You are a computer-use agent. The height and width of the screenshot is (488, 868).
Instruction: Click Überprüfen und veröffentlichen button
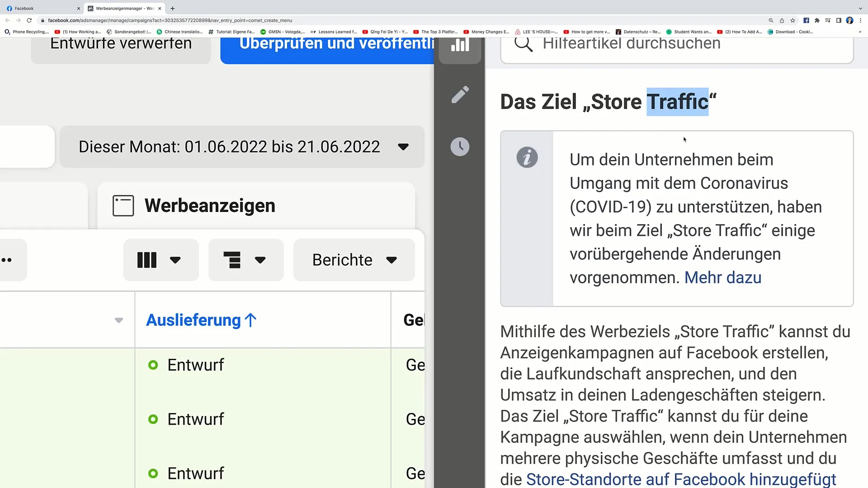(327, 50)
